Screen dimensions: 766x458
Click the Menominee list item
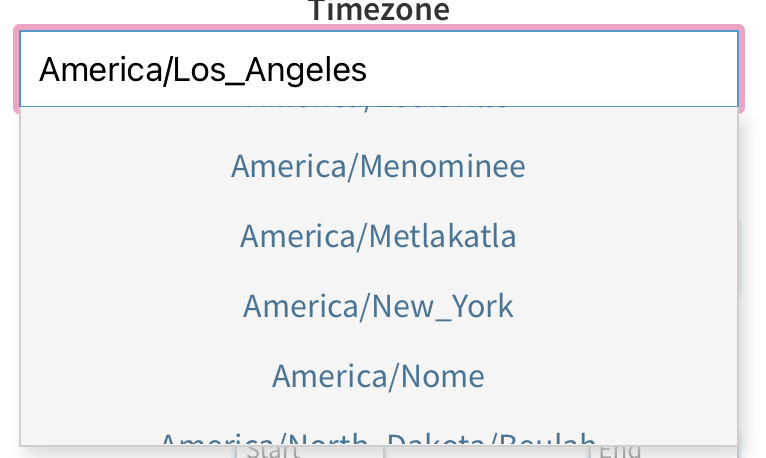(378, 166)
